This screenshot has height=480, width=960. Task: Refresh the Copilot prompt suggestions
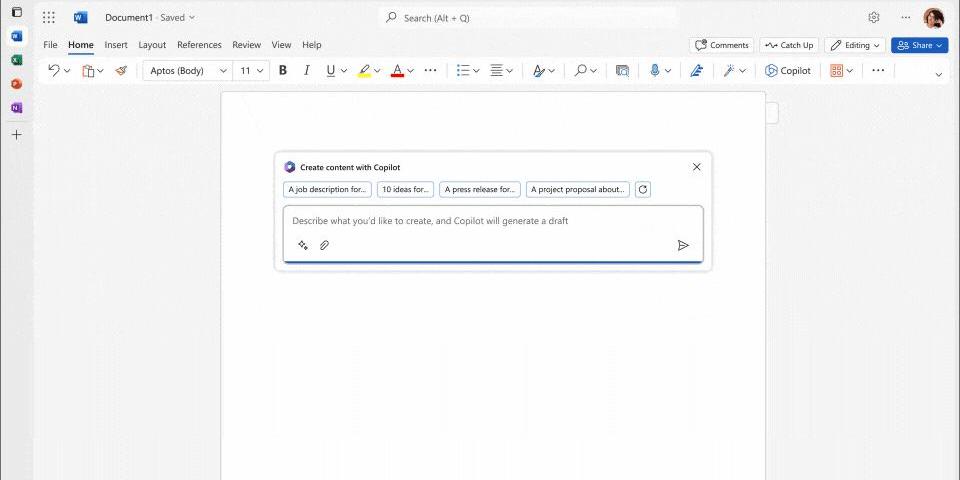tap(643, 189)
